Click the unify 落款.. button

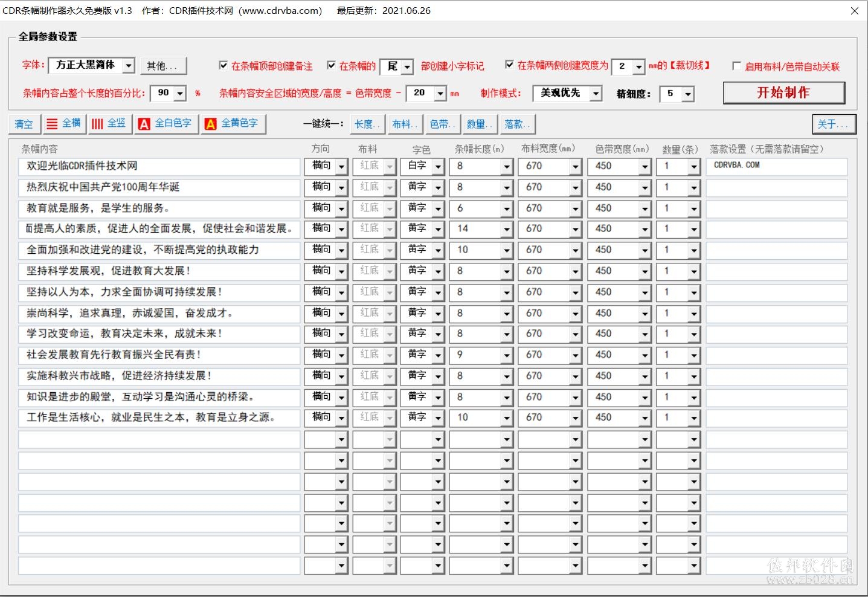click(x=517, y=124)
